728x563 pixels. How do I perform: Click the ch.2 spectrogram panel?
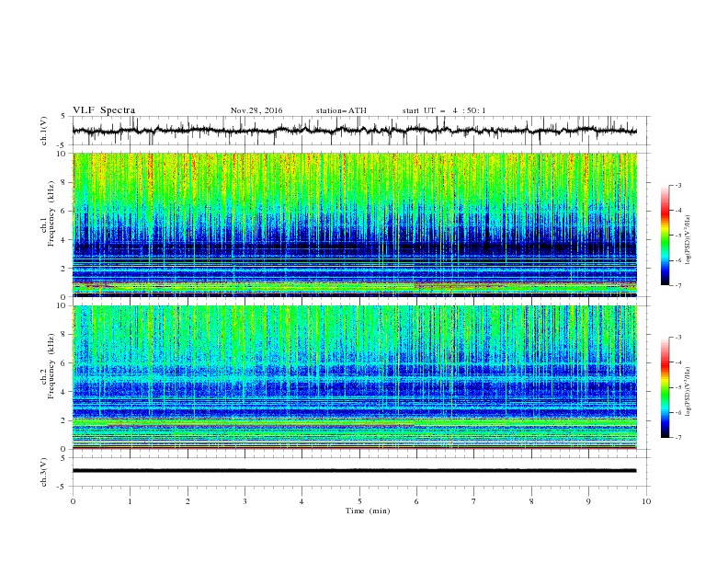coord(355,377)
